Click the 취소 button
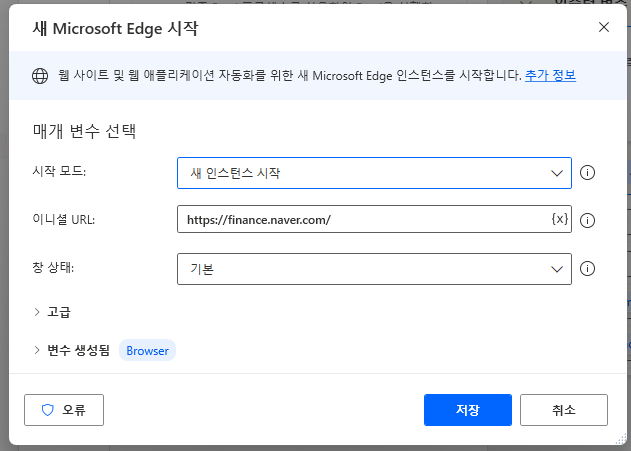Screen dimensions: 631x451 tap(563, 410)
